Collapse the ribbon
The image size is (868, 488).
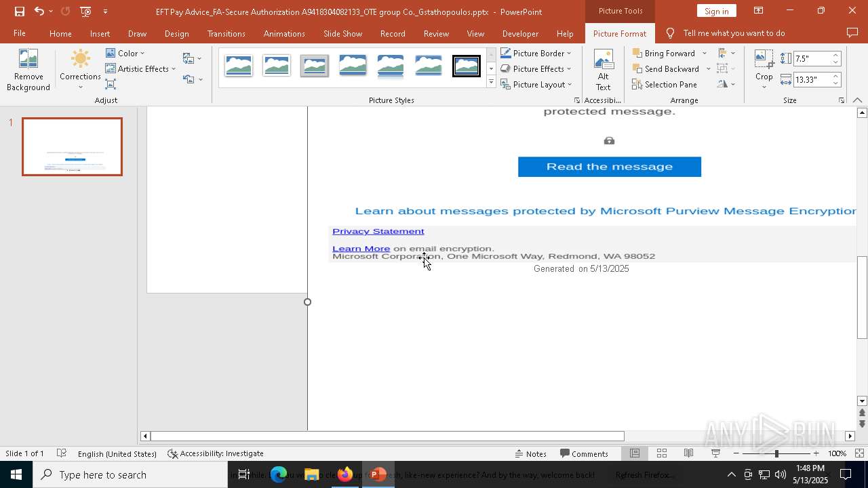click(858, 100)
